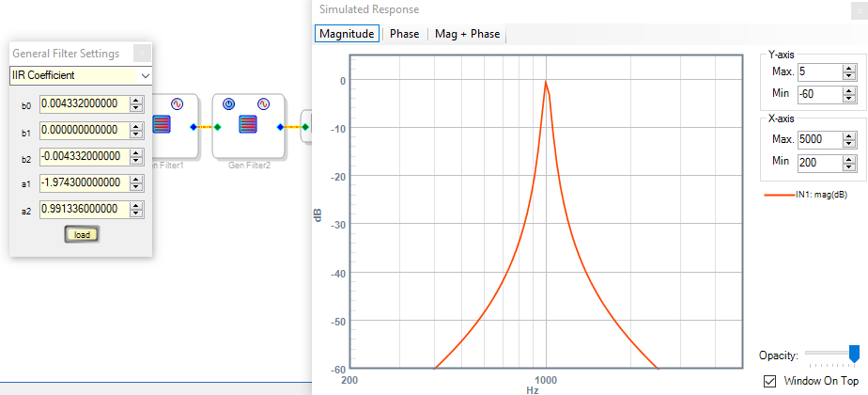Increase a2 with its up arrow

pos(136,206)
